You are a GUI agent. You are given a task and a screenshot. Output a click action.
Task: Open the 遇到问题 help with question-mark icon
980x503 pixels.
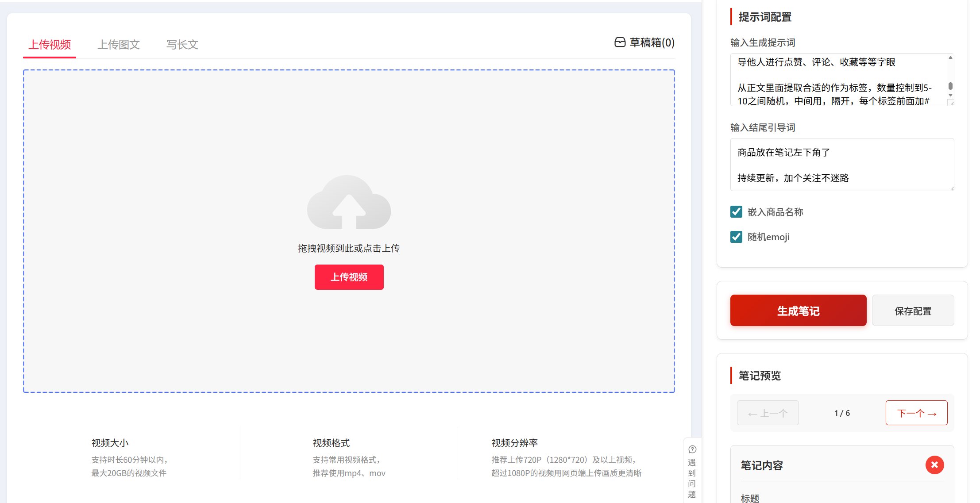(692, 449)
